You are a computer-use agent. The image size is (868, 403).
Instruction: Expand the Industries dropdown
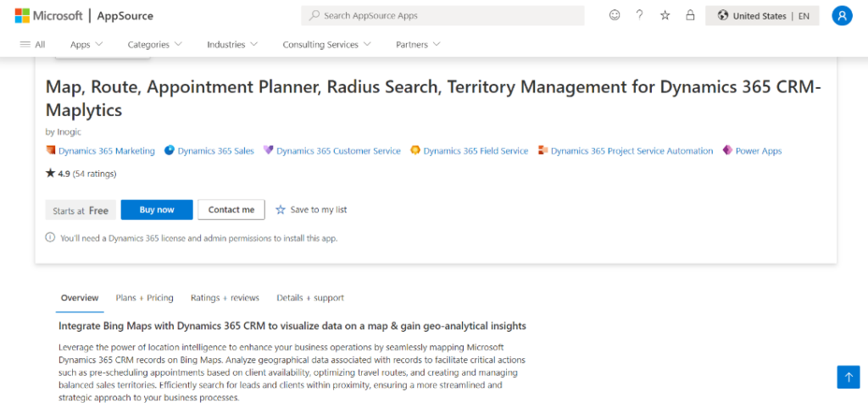click(232, 44)
